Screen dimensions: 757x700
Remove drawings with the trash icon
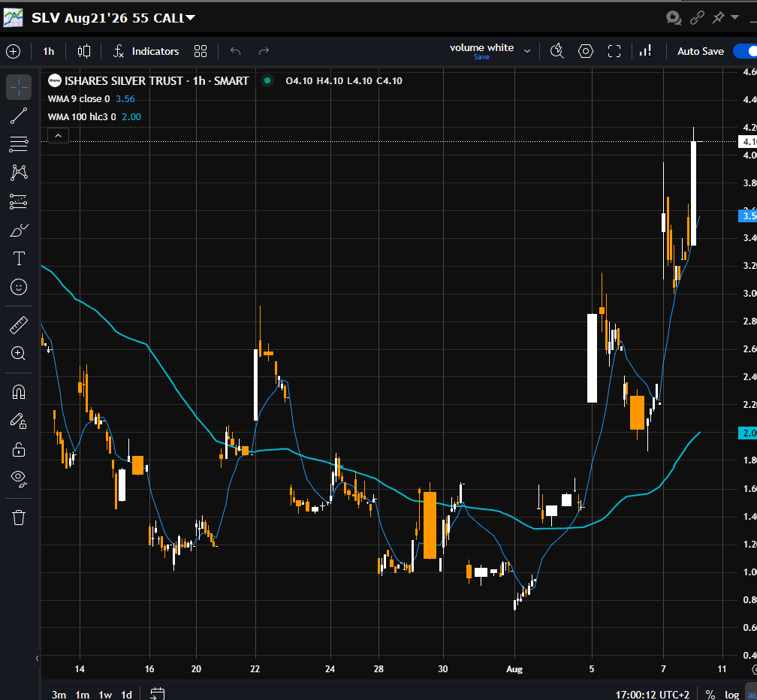click(18, 517)
